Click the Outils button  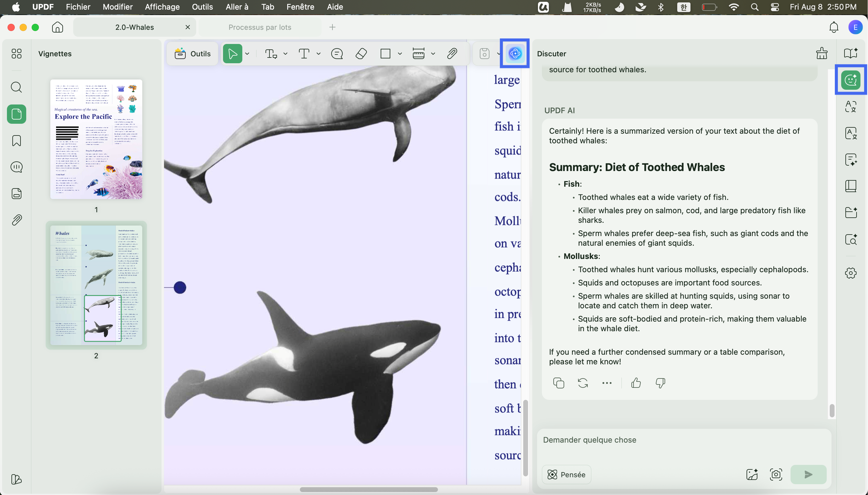click(x=193, y=54)
